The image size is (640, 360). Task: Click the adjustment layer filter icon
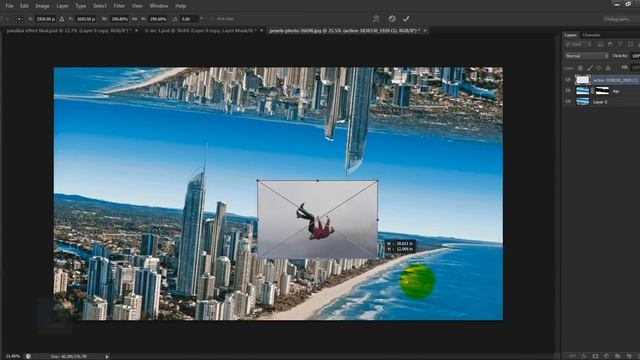click(610, 44)
